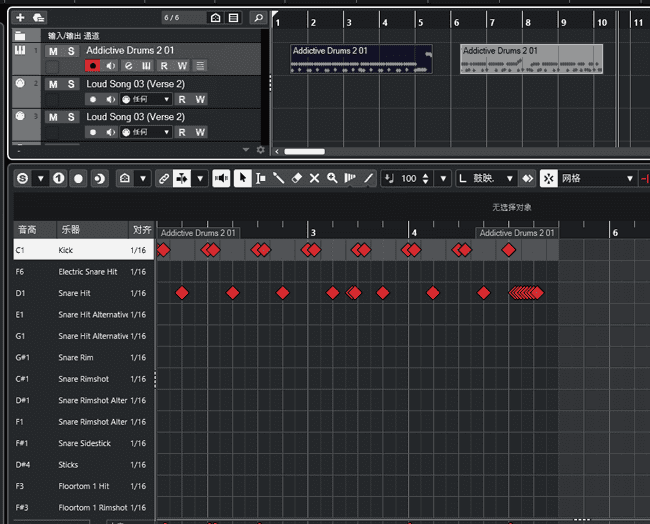Mute the Addictive Drums 2 01 track

[x=53, y=51]
